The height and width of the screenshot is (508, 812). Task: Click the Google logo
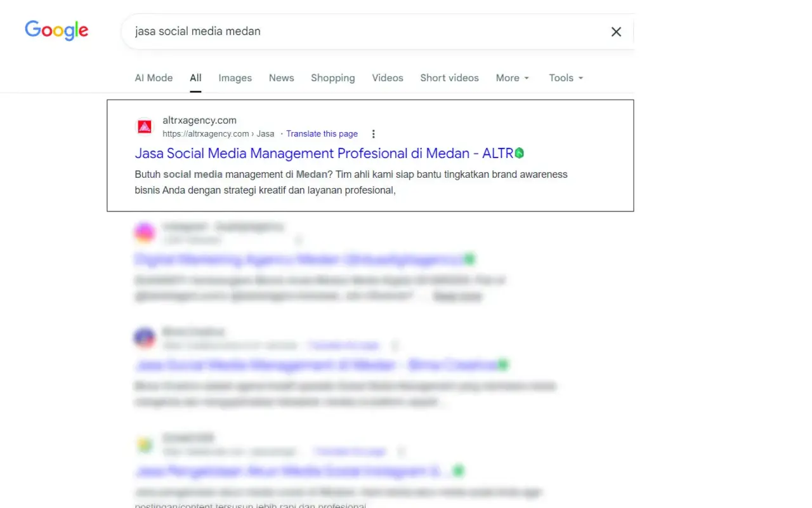(56, 30)
